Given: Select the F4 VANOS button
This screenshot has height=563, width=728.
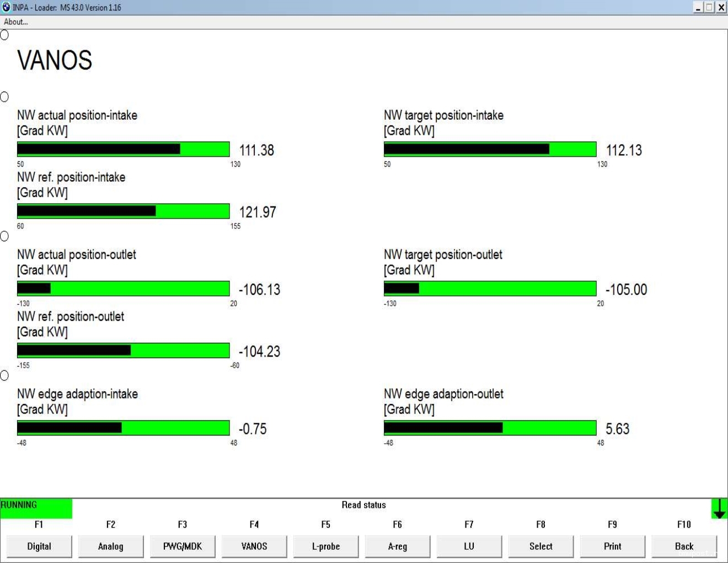Looking at the screenshot, I should 254,546.
